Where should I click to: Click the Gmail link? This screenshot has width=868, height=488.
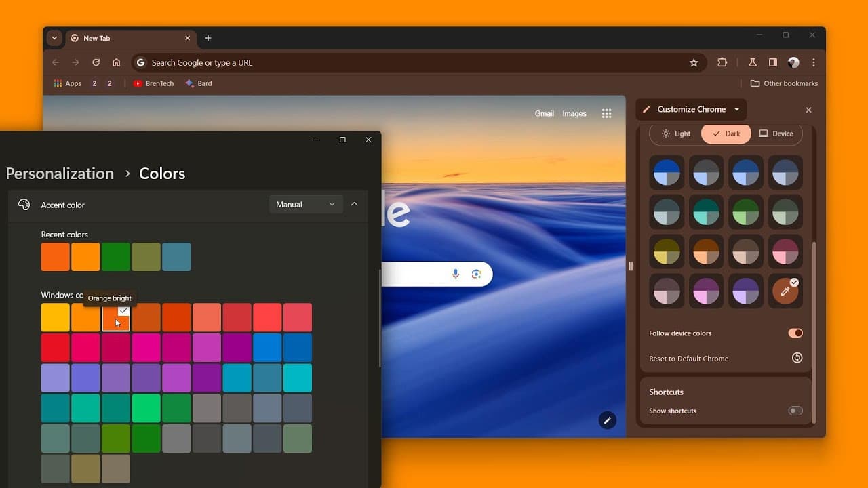[544, 114]
